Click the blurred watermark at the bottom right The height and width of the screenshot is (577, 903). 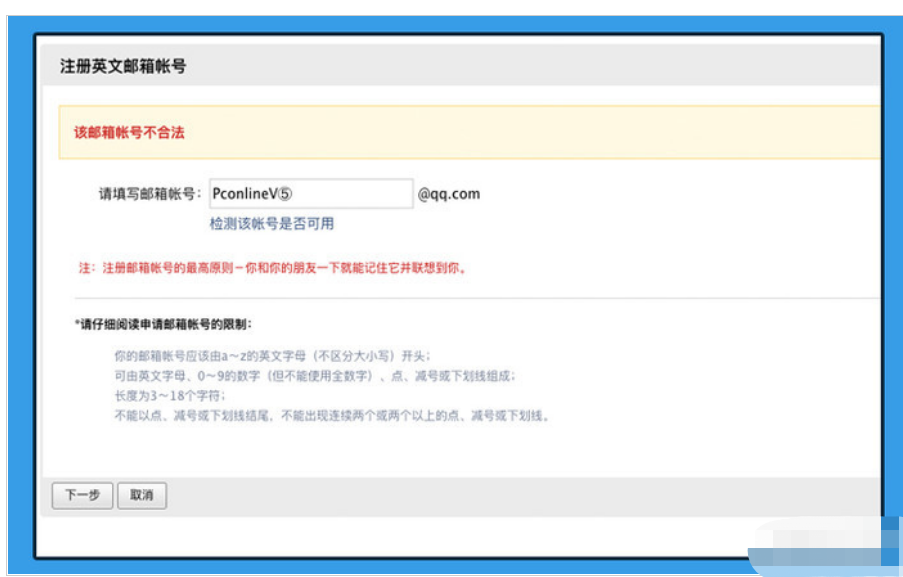(820, 548)
